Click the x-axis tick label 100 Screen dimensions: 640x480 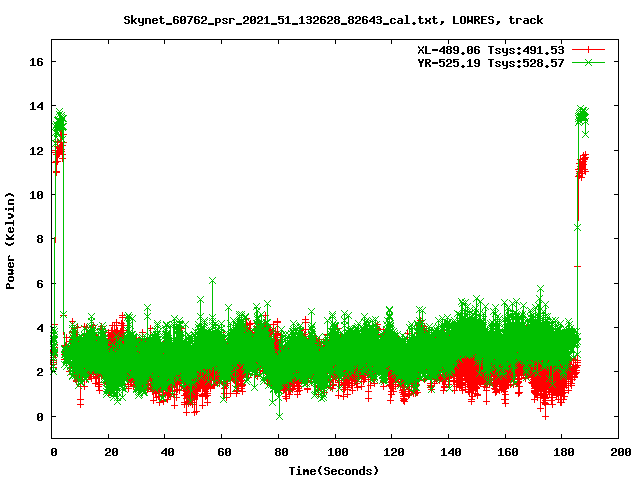click(x=338, y=452)
